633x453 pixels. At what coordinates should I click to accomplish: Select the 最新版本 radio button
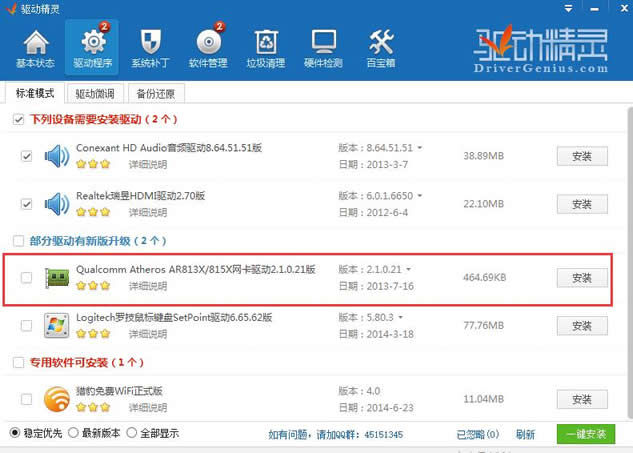(73, 433)
